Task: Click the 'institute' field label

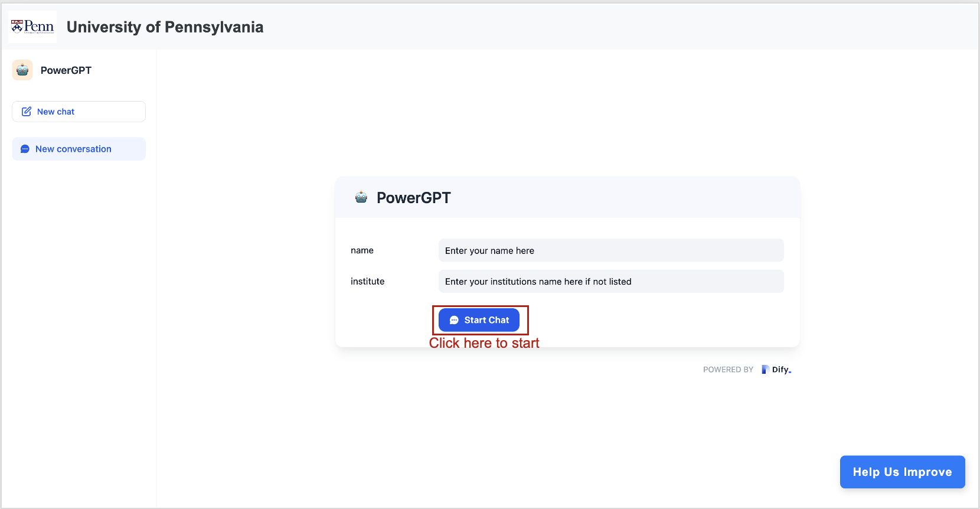Action: tap(367, 282)
